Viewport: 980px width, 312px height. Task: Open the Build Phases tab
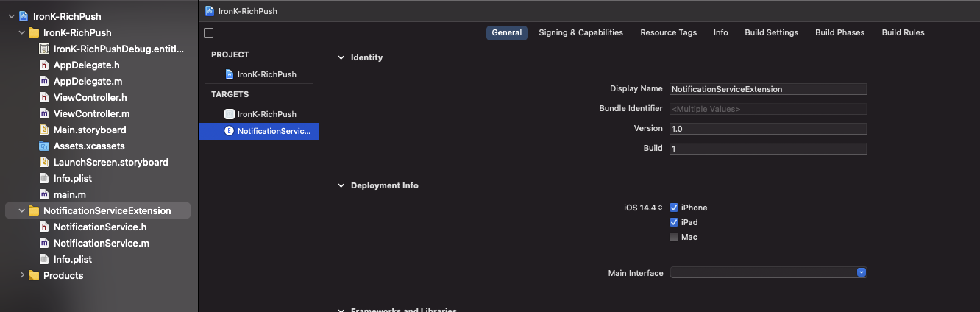[839, 32]
